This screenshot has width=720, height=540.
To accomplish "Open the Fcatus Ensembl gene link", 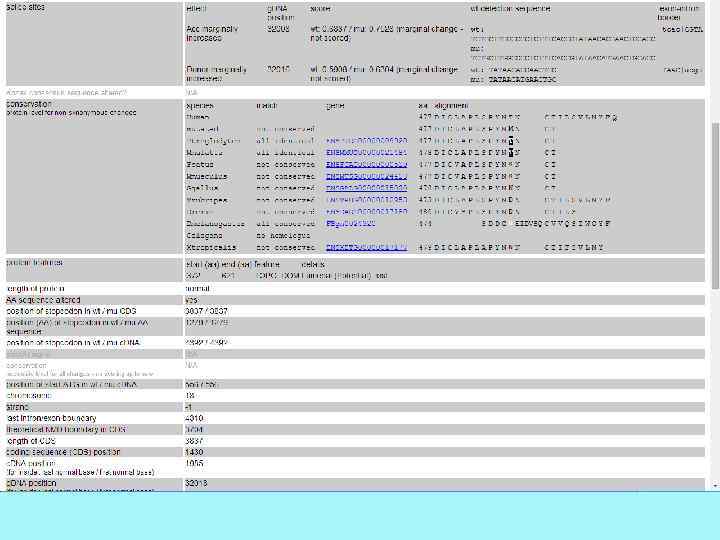I will tap(366, 164).
